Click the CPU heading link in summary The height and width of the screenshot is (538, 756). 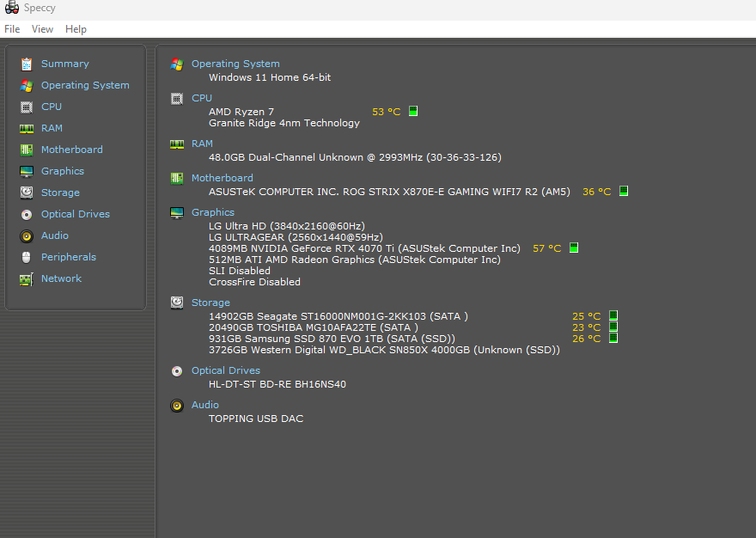point(202,98)
